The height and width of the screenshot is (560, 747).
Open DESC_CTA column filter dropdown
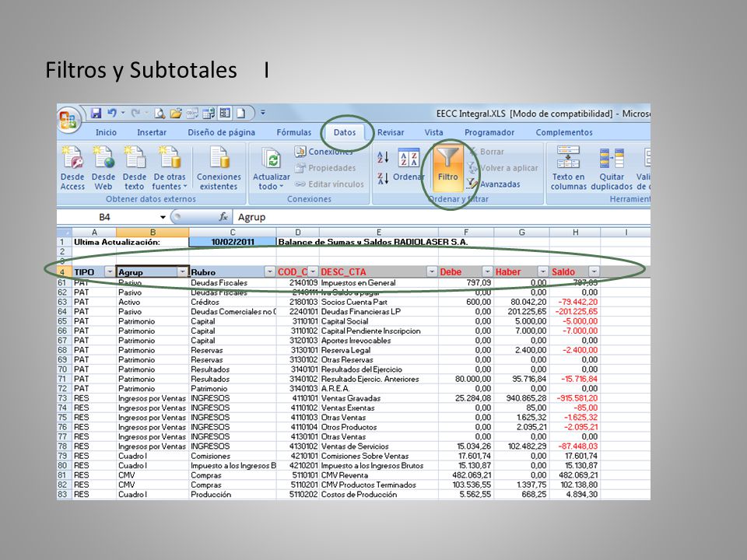click(x=432, y=272)
